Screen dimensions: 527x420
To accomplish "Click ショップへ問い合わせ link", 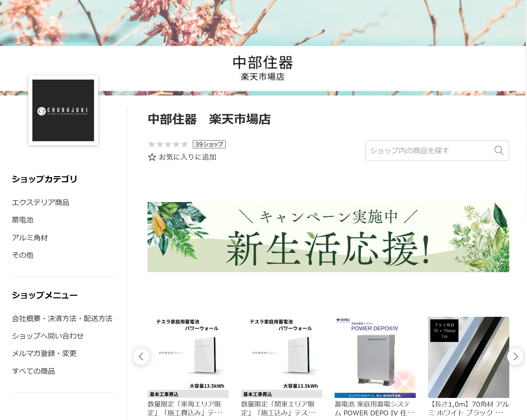I will [48, 336].
